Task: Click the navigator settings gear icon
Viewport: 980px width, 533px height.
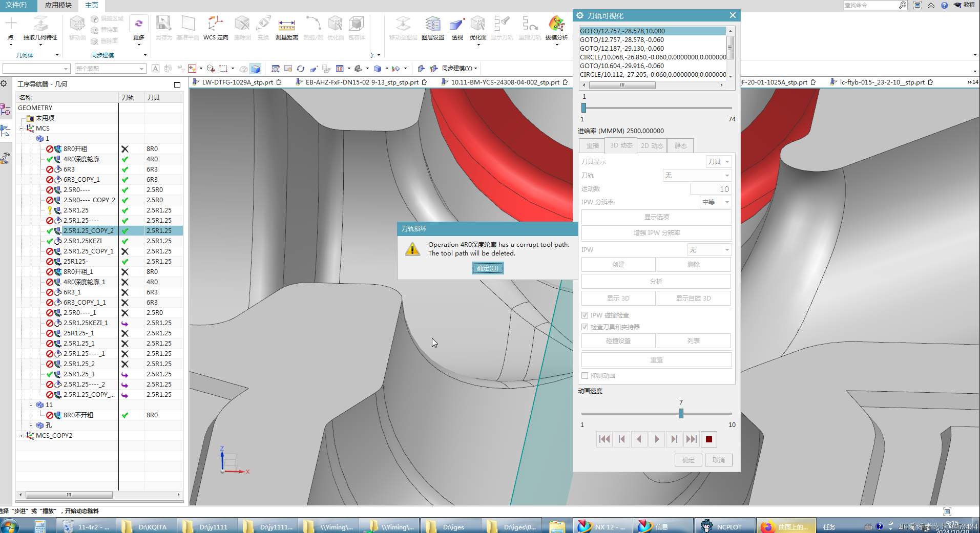Action: [x=4, y=83]
